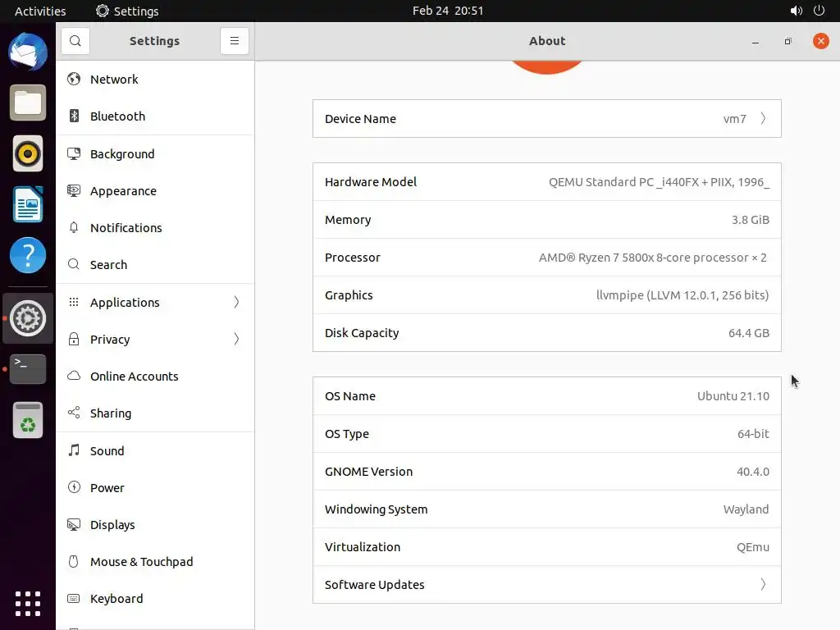The height and width of the screenshot is (630, 840).
Task: Open the Settings app menu in top bar
Action: point(127,11)
